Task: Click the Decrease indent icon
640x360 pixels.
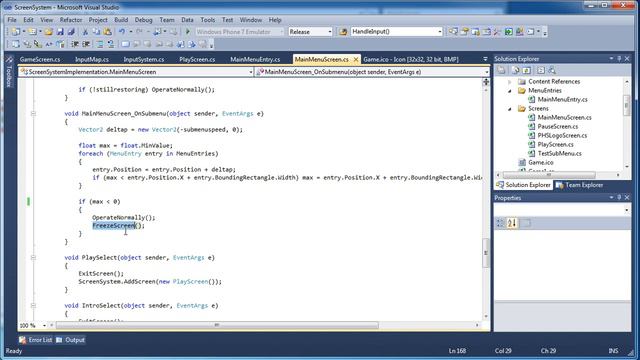Action: click(75, 44)
